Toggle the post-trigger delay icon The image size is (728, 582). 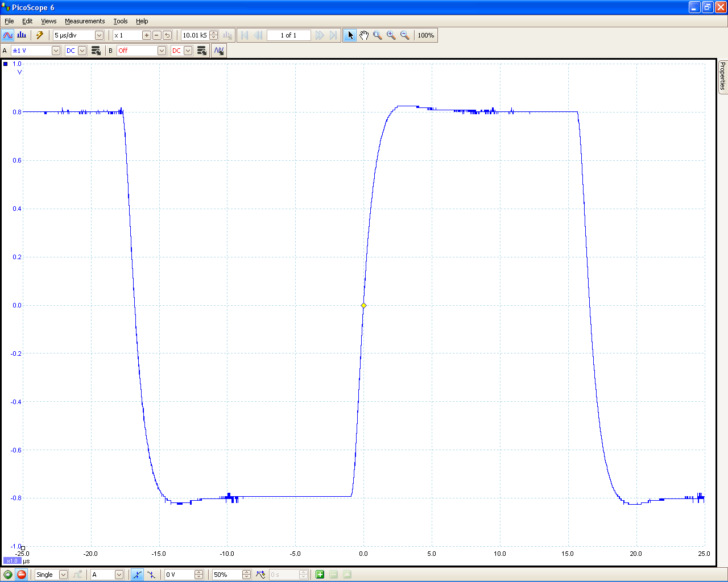click(x=260, y=575)
